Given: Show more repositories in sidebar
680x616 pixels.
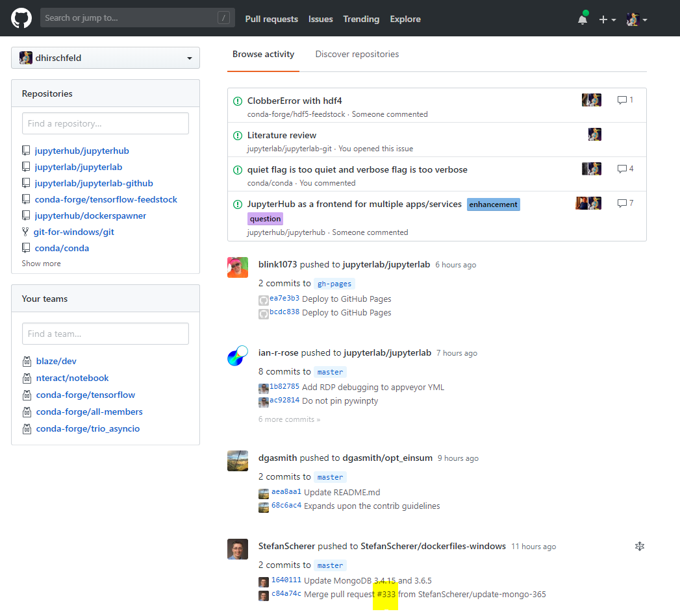Looking at the screenshot, I should click(41, 264).
